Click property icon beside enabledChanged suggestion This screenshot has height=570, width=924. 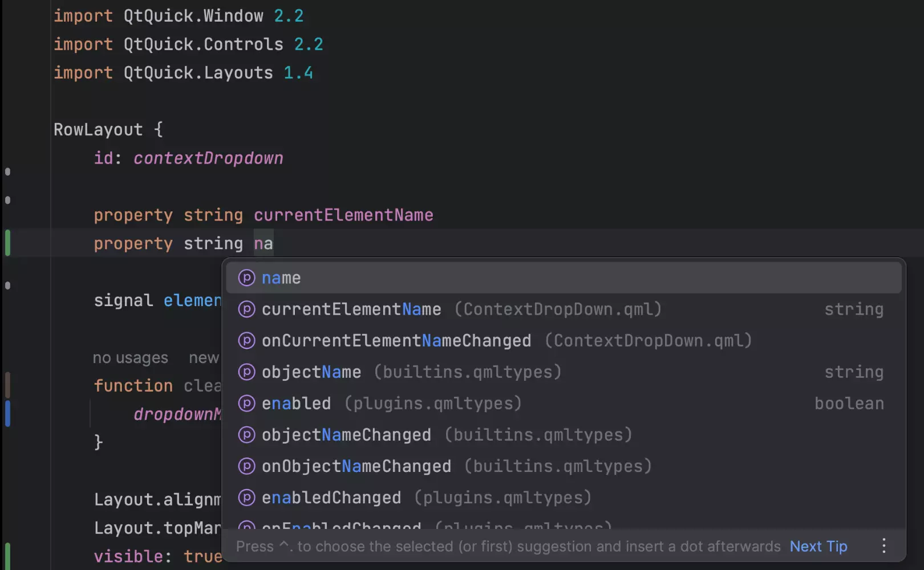click(246, 498)
